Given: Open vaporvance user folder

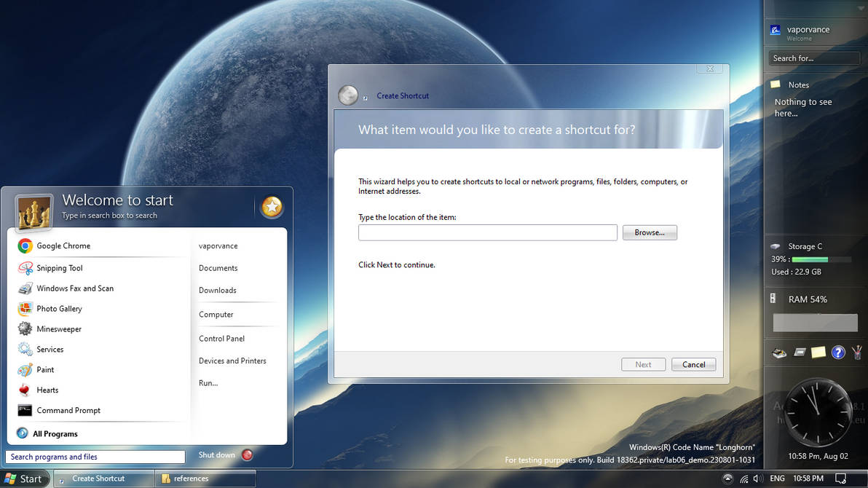Looking at the screenshot, I should click(218, 246).
